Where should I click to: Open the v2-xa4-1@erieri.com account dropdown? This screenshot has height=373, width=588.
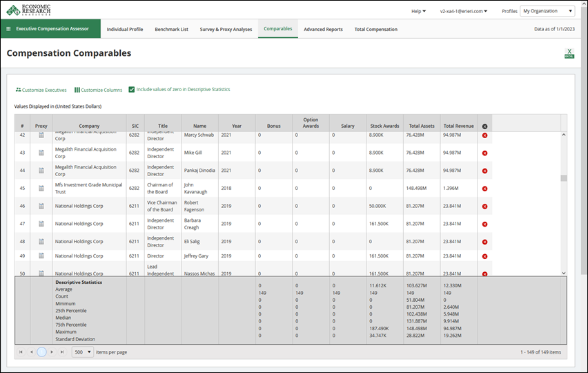pyautogui.click(x=464, y=11)
